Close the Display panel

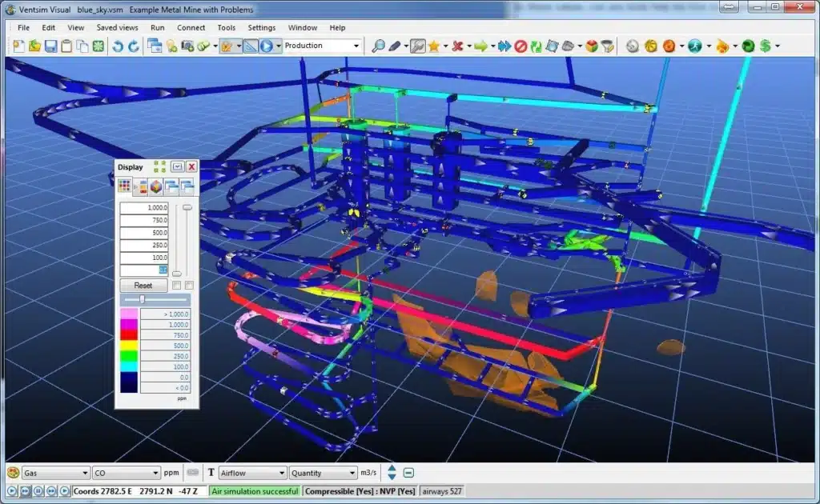pyautogui.click(x=191, y=167)
